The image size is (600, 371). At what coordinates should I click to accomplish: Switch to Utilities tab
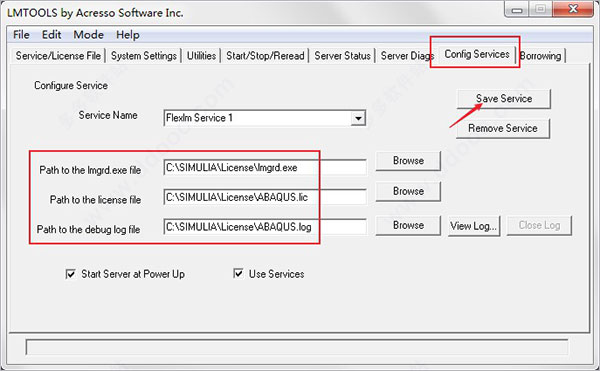tap(201, 56)
